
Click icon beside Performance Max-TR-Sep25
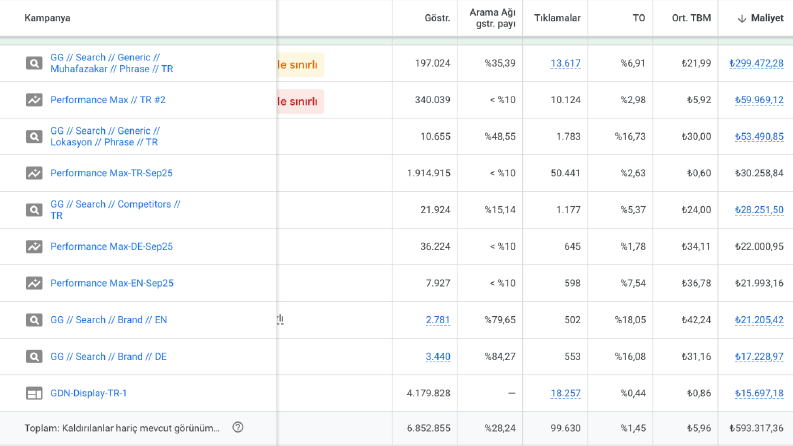[34, 173]
